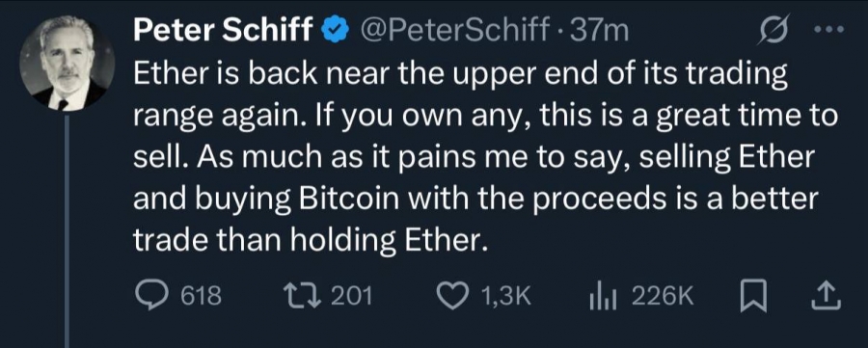Open Peter Schiff's profile picture
Viewport: 868px width, 348px height.
(x=67, y=63)
